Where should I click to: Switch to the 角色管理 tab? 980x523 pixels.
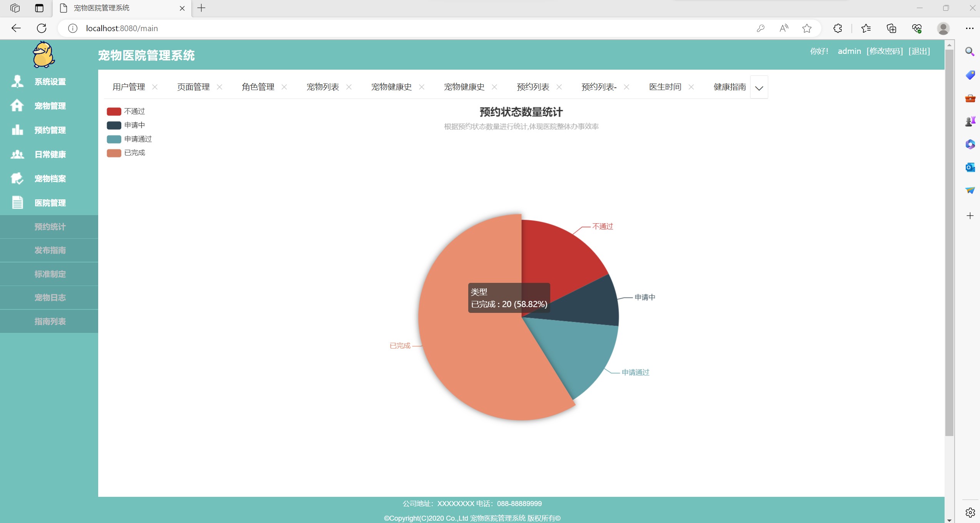(x=258, y=87)
